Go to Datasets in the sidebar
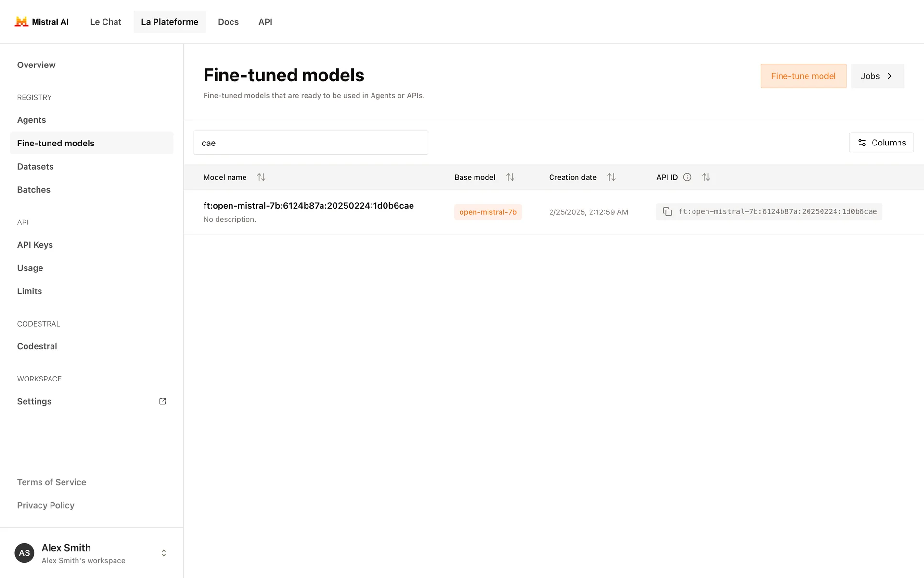 36,167
